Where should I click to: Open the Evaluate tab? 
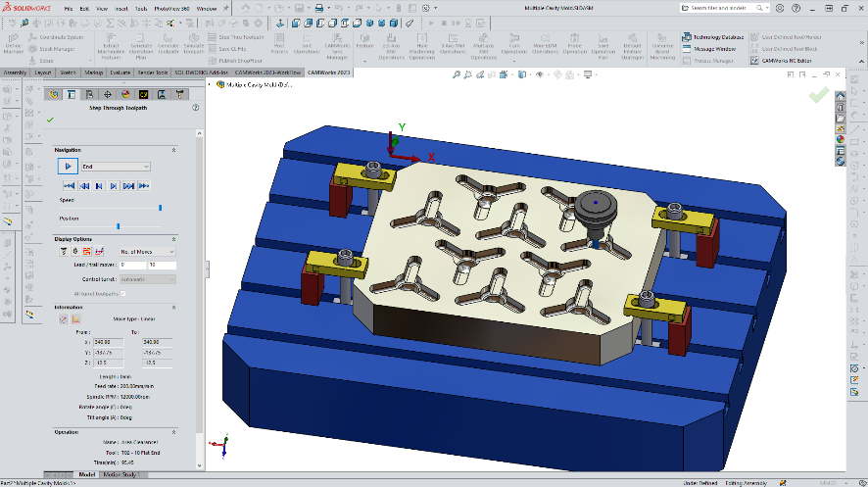coord(121,73)
